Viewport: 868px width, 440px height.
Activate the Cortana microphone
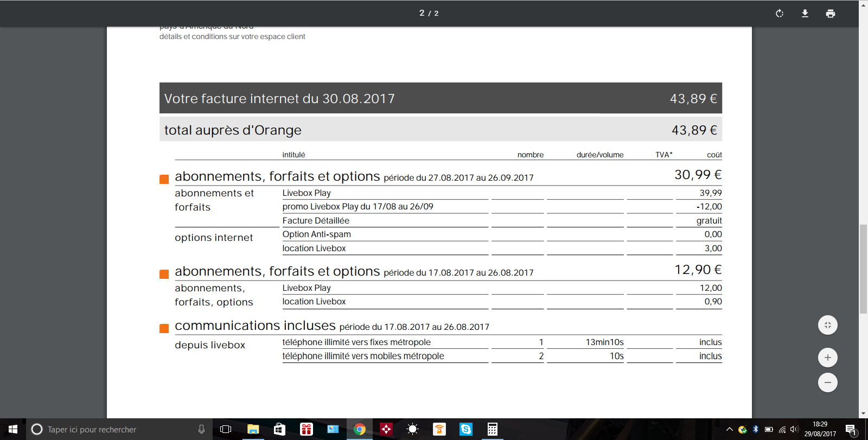coord(201,429)
